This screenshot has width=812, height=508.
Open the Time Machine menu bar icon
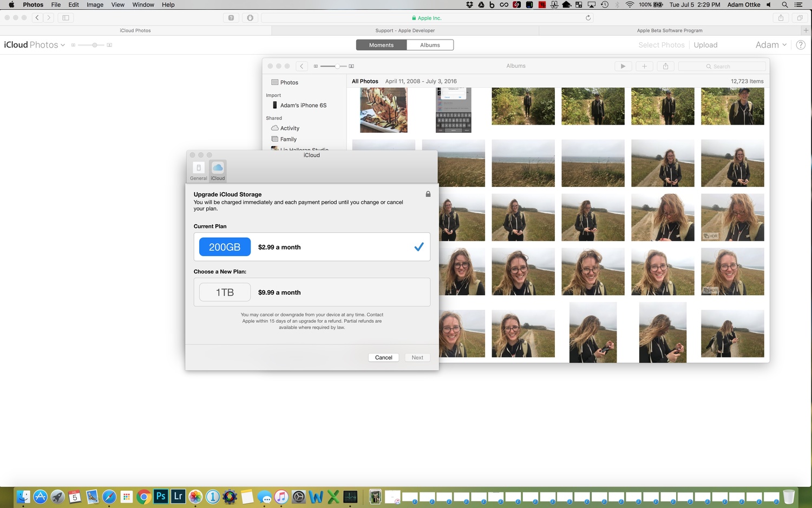(x=605, y=4)
